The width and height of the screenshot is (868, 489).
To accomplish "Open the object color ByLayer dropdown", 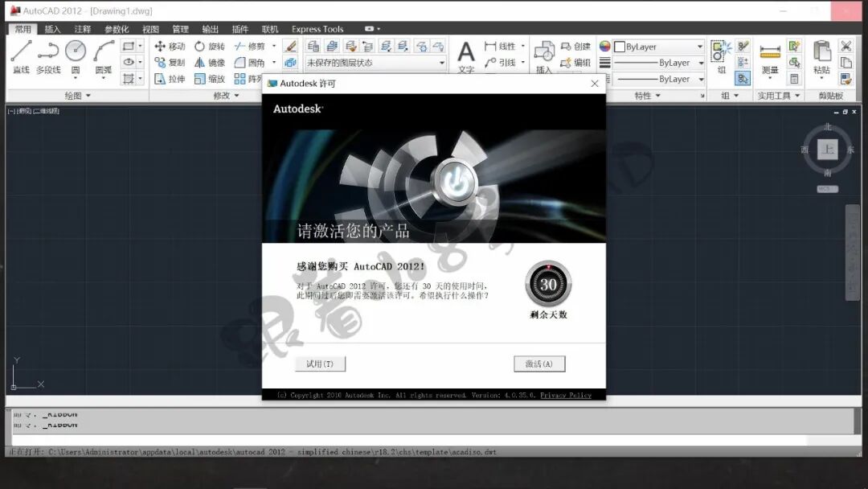I will pos(659,47).
